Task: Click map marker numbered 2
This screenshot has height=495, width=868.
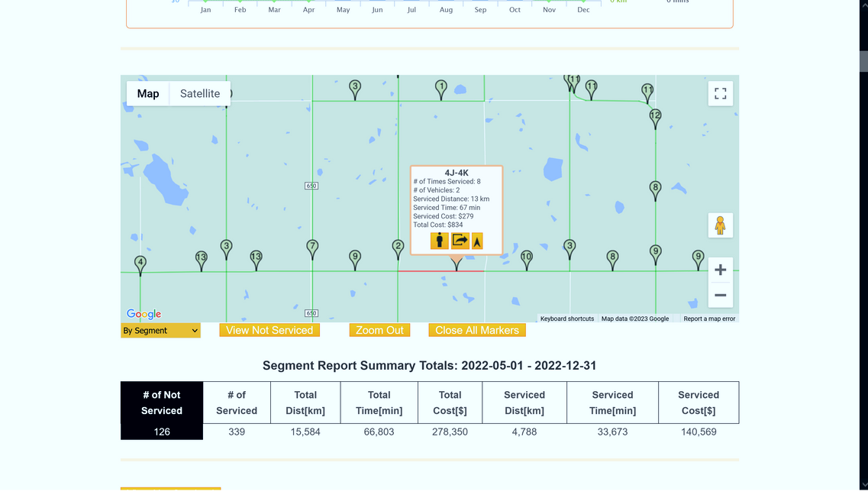Action: 398,249
